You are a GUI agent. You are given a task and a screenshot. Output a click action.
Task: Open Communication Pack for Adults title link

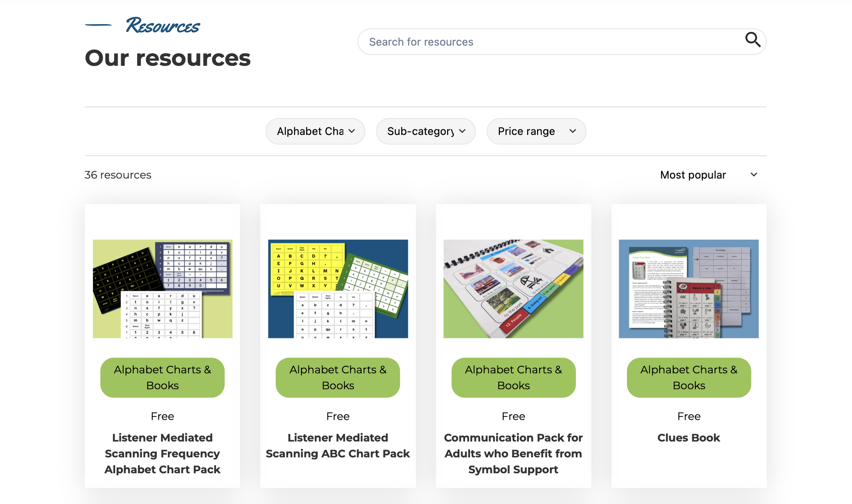[513, 453]
